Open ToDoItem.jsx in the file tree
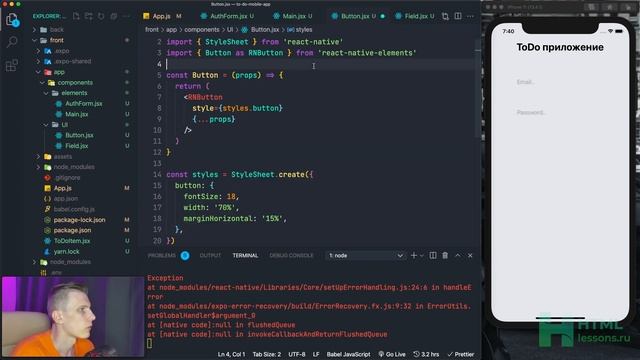The image size is (640, 360). pyautogui.click(x=72, y=241)
